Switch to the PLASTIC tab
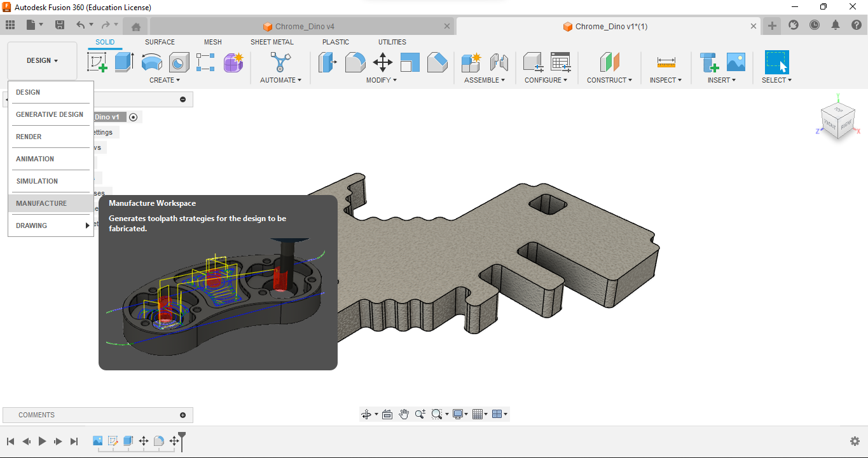Viewport: 868px width, 458px height. click(336, 42)
